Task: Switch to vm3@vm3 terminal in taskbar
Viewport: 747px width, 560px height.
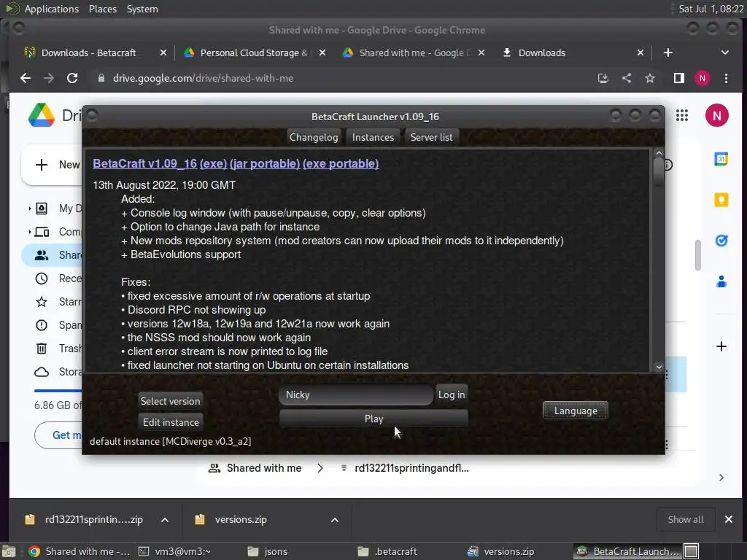Action: coord(175,551)
